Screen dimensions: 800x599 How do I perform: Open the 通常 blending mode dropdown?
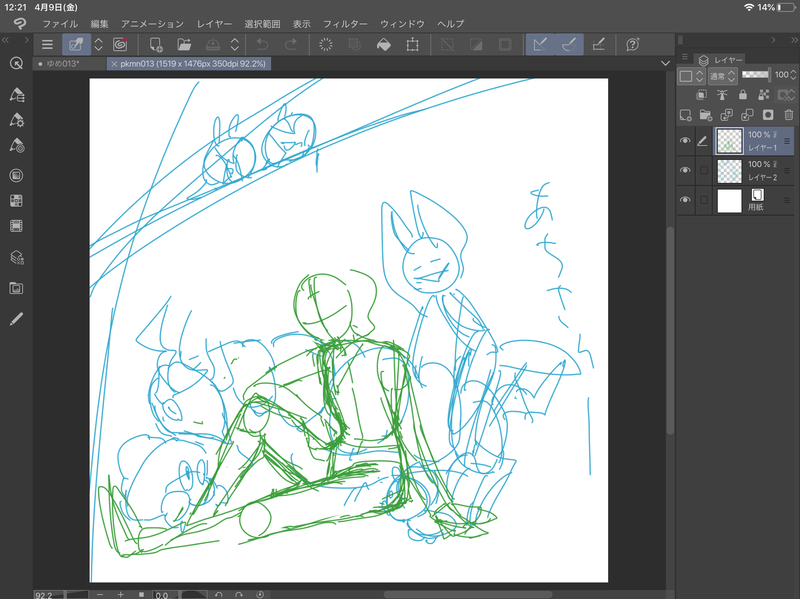(722, 77)
